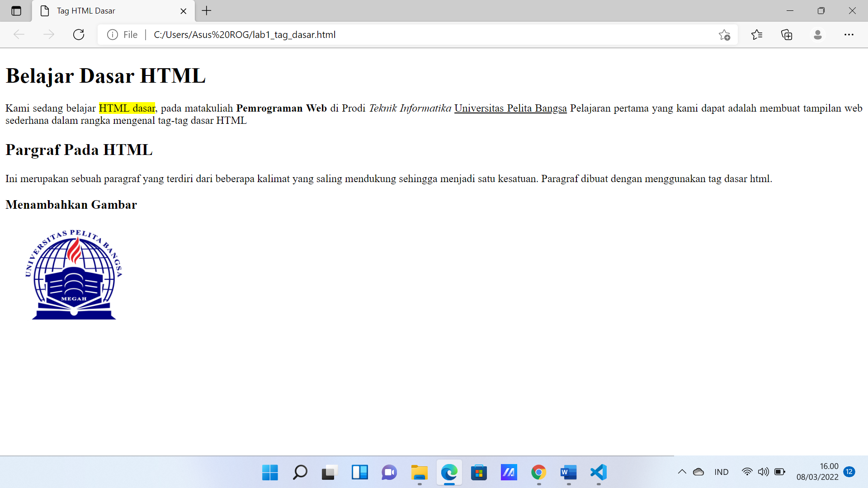Image resolution: width=868 pixels, height=488 pixels.
Task: Select the Tag HTML Dasar tab
Action: (113, 11)
